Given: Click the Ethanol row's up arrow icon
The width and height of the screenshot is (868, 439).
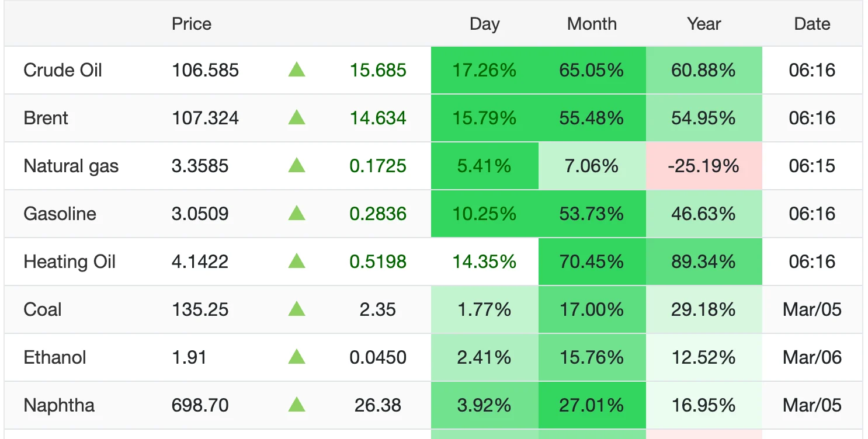Looking at the screenshot, I should pos(297,357).
